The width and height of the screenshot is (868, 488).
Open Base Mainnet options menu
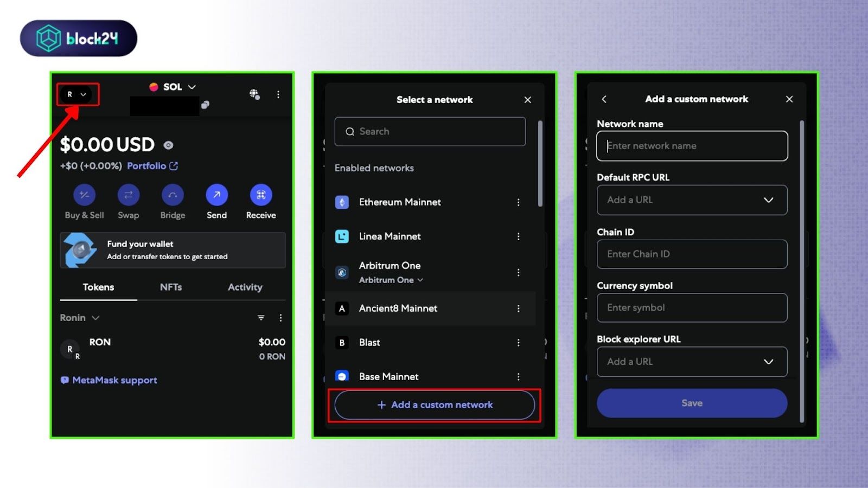(x=519, y=377)
